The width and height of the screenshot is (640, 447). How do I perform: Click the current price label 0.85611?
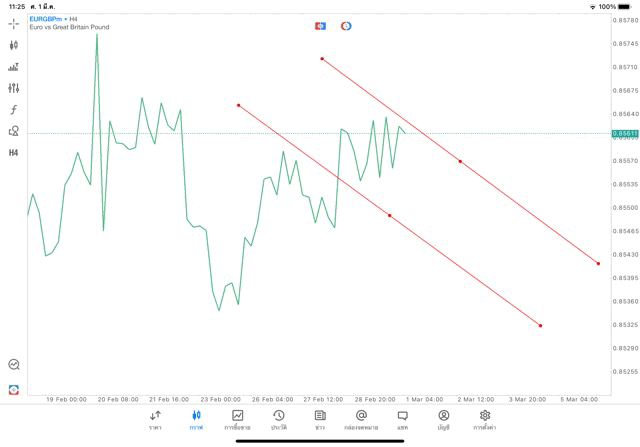pos(626,133)
